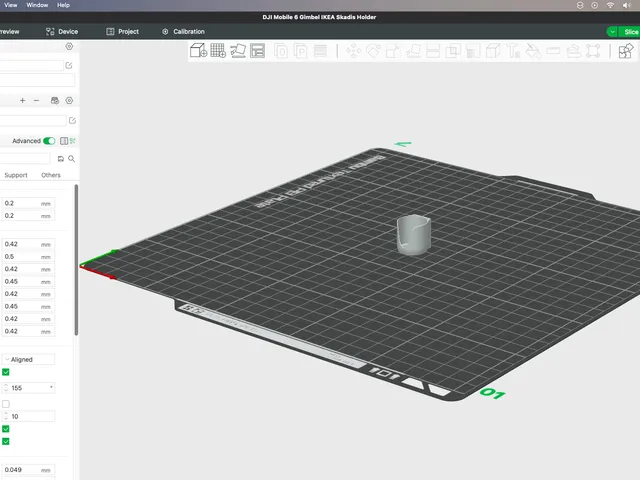
Task: Click the greyed toolbar icon marked D
Action: [x=281, y=51]
